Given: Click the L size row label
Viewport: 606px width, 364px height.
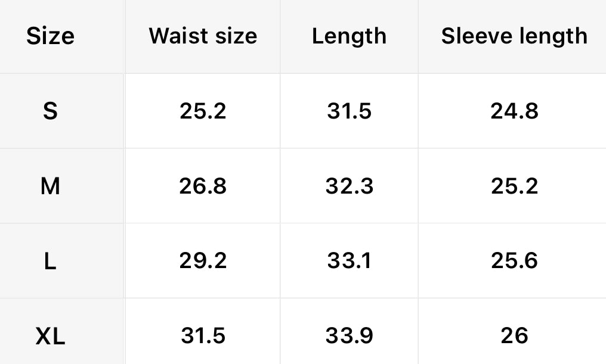Looking at the screenshot, I should coord(51,261).
